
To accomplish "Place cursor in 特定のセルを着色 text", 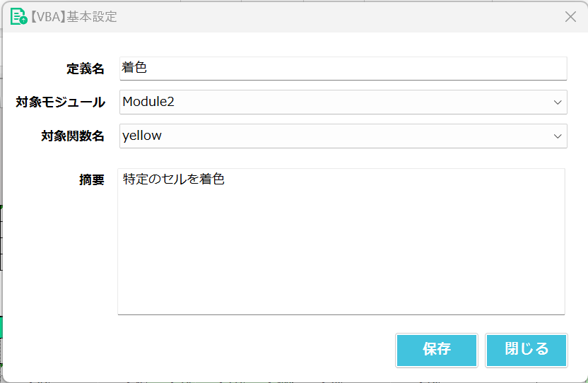I will click(x=173, y=179).
